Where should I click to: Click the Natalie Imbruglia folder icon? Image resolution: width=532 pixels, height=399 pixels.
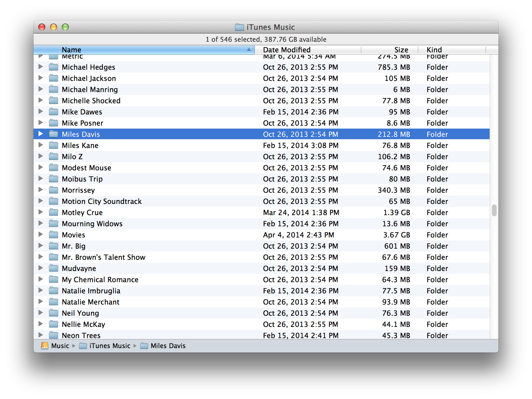pyautogui.click(x=54, y=290)
